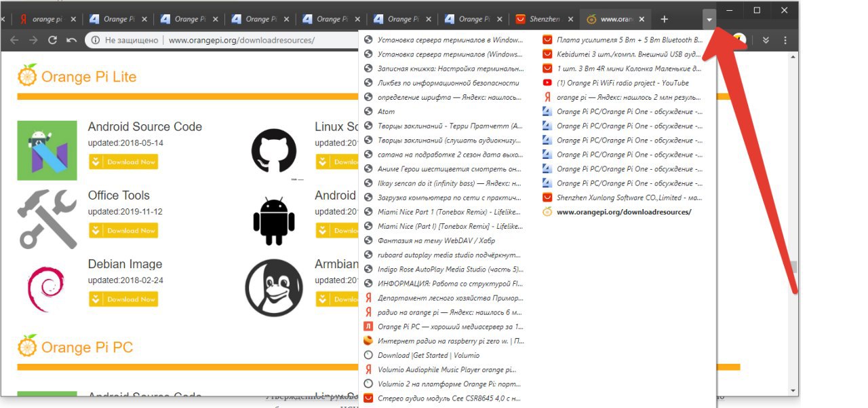Select 'Аниме Герои шестицветия смотреть' entry
This screenshot has width=868, height=408.
coord(443,169)
